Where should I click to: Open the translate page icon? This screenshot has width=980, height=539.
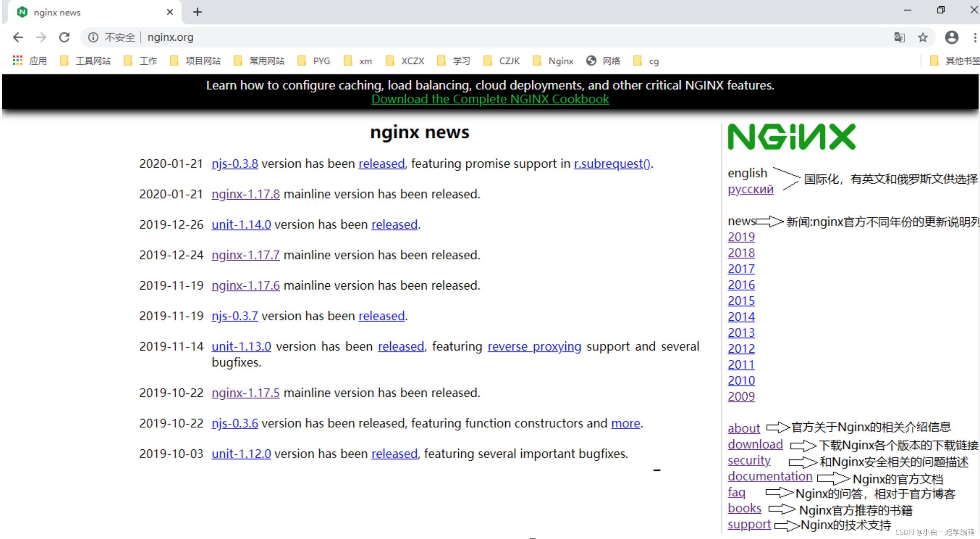[899, 37]
